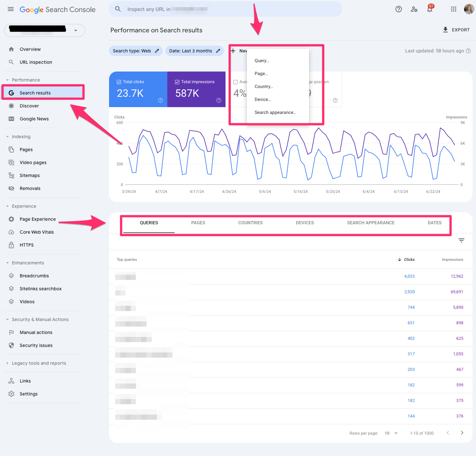Choose Device… from filter menu
Screen dimensions: 476x456
point(278,99)
